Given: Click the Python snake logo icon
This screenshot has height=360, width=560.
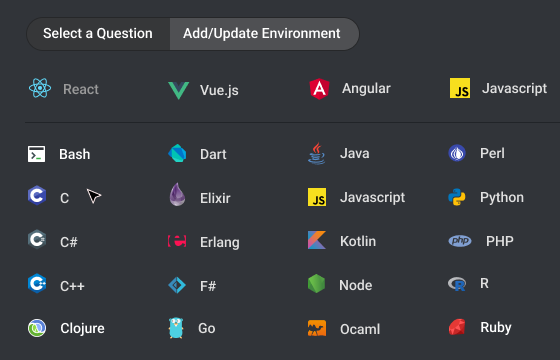Looking at the screenshot, I should tap(457, 197).
